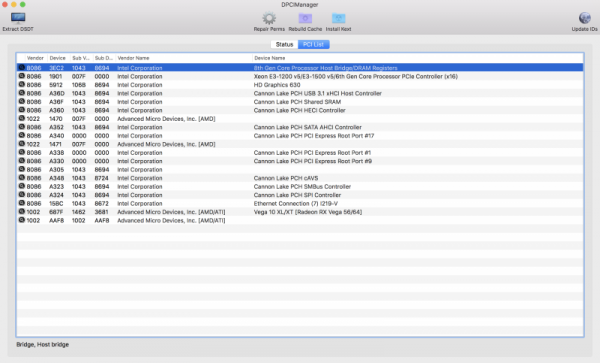Select the PCI List tab
Image resolution: width=600 pixels, height=363 pixels.
click(313, 44)
